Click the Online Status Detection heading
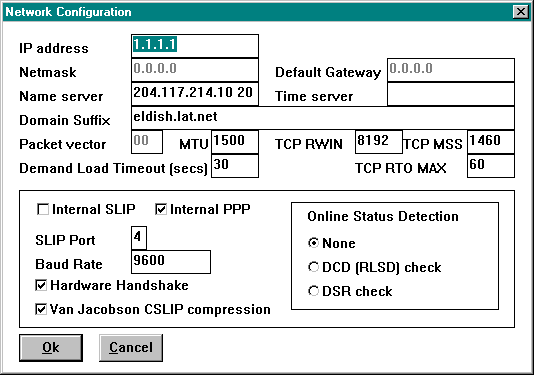This screenshot has height=375, width=534. click(x=383, y=217)
